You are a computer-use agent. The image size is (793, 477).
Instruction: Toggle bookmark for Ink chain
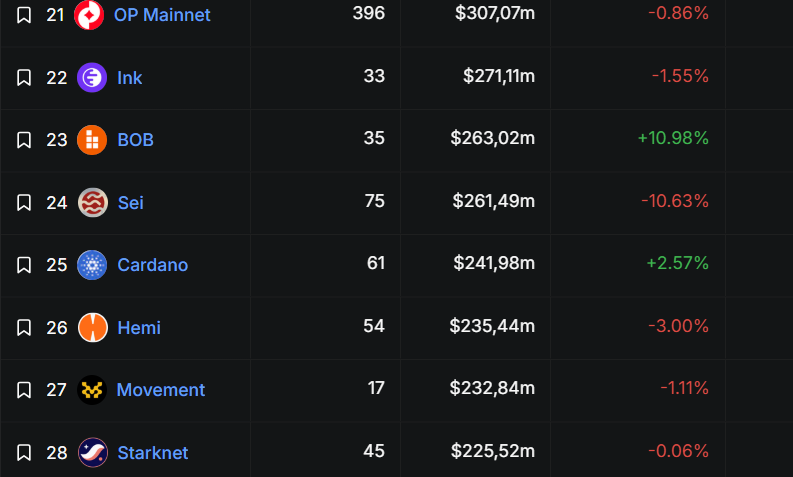[24, 77]
